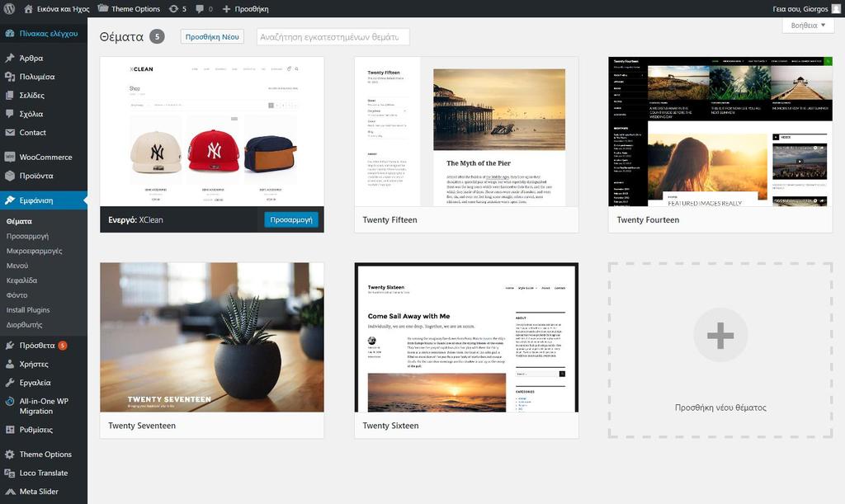Select the XClean theme screenshot

(212, 131)
